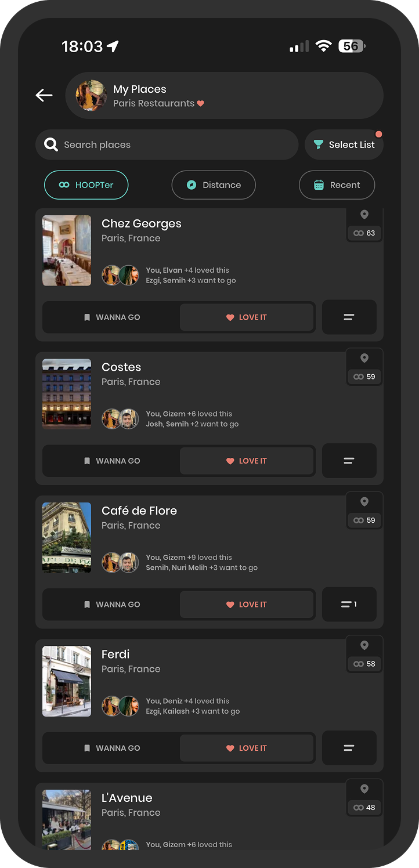The width and height of the screenshot is (419, 868).
Task: Expand the list options on Chez Georges
Action: pyautogui.click(x=349, y=317)
